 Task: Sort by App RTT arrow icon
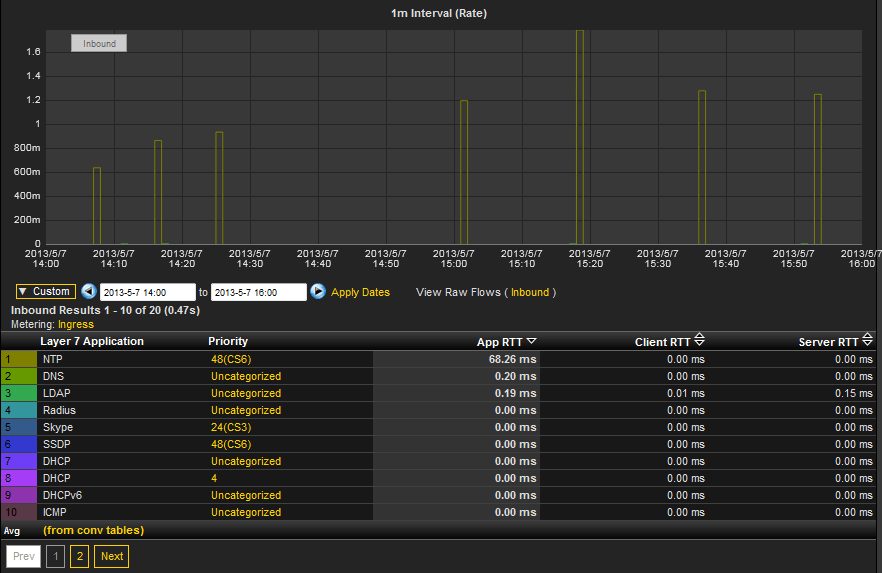[532, 341]
